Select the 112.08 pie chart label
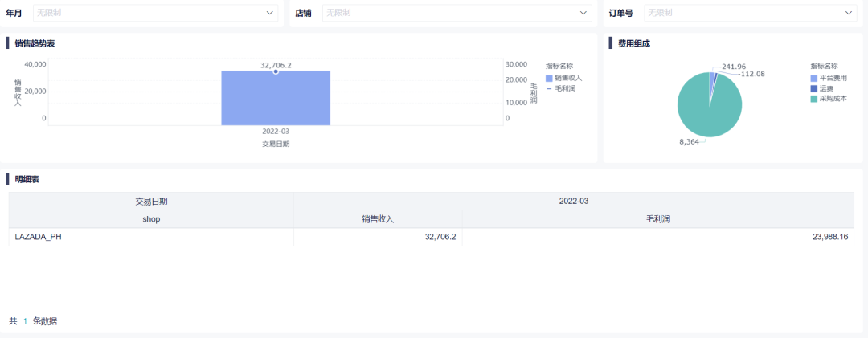The height and width of the screenshot is (338, 868). point(751,74)
